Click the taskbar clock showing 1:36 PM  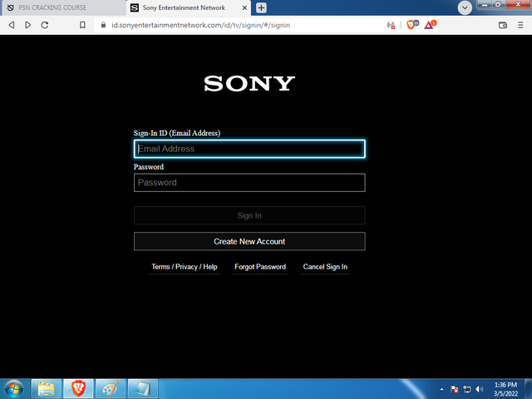coord(505,389)
